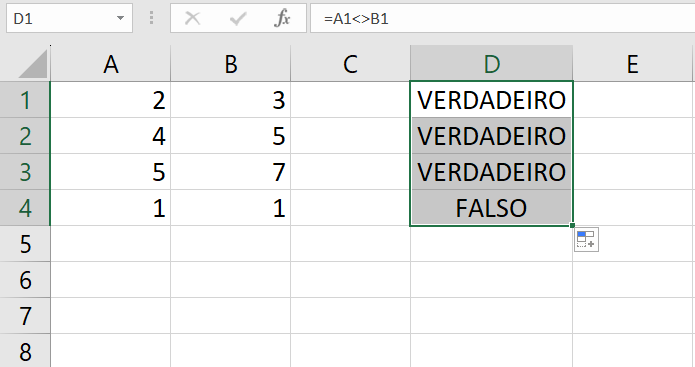The width and height of the screenshot is (695, 367).
Task: Select row 8 header
Action: tap(25, 351)
